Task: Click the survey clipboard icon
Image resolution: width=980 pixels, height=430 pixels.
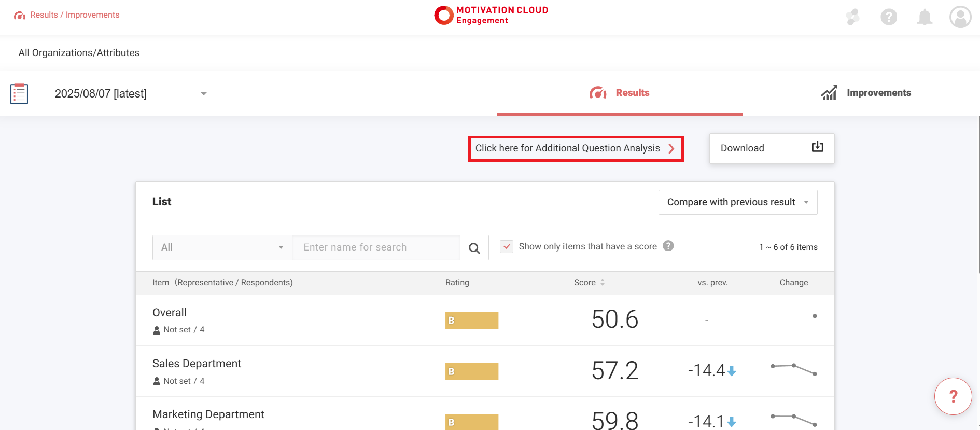Action: pyautogui.click(x=19, y=94)
